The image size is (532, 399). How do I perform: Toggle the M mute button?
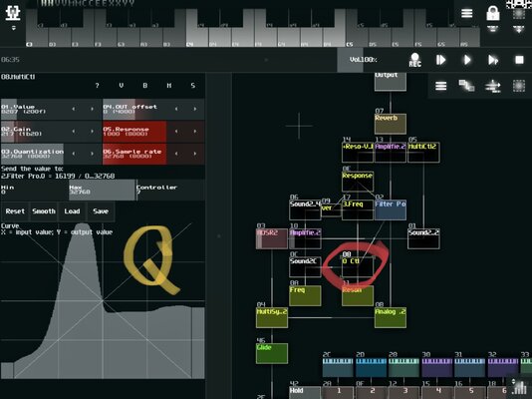point(169,85)
